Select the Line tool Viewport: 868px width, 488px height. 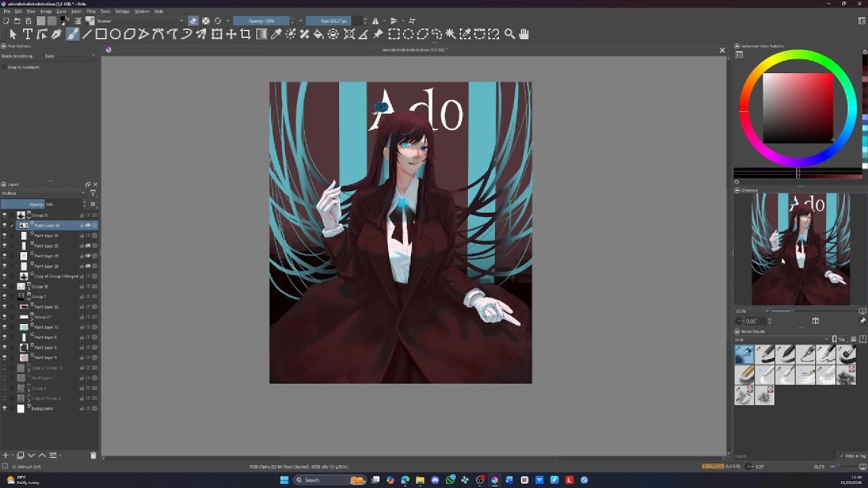(87, 34)
